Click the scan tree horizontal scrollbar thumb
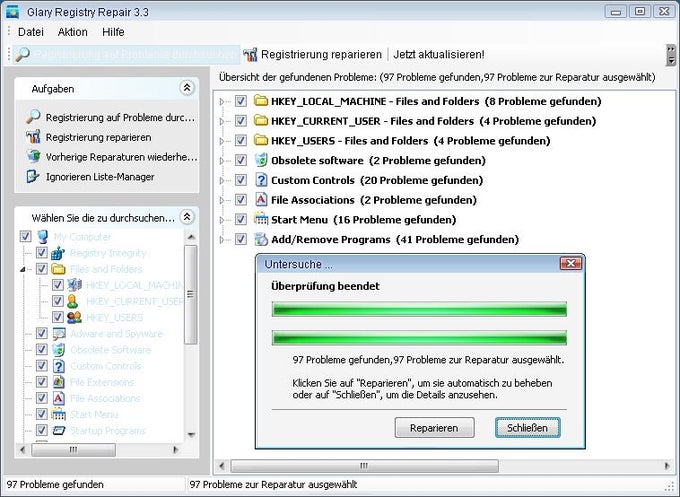The image size is (680, 497). tap(73, 450)
